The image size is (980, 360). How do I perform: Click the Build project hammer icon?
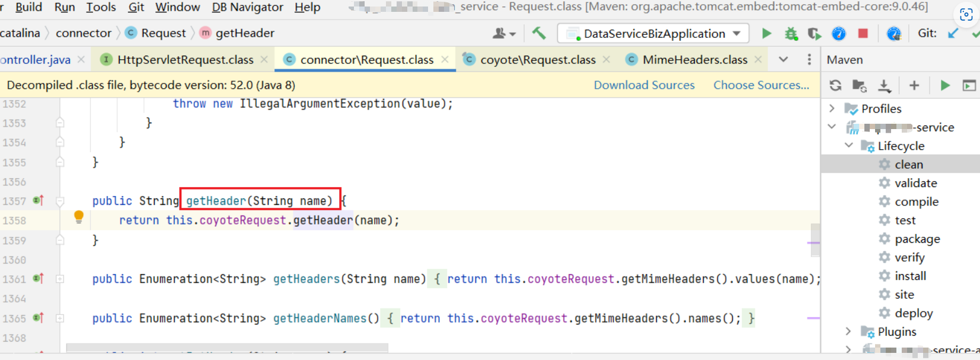(x=538, y=33)
